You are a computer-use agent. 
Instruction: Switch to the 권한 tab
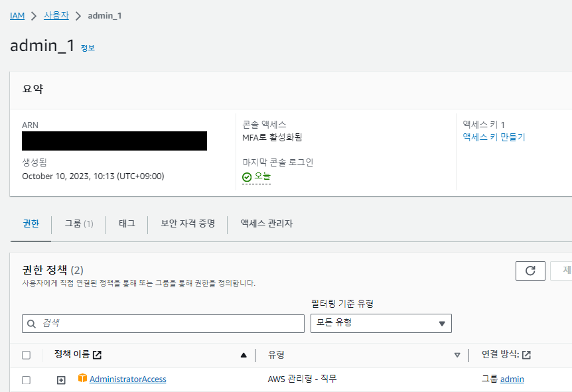31,224
